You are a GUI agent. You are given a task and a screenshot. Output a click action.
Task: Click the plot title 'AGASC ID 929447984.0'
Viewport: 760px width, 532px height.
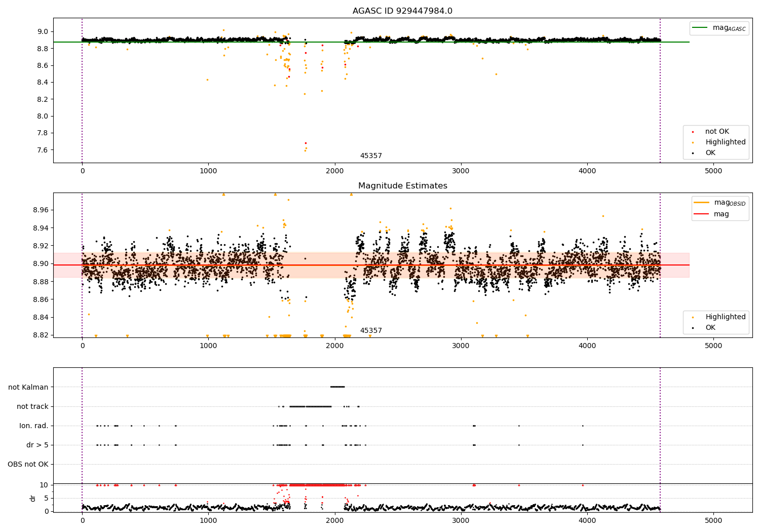402,11
